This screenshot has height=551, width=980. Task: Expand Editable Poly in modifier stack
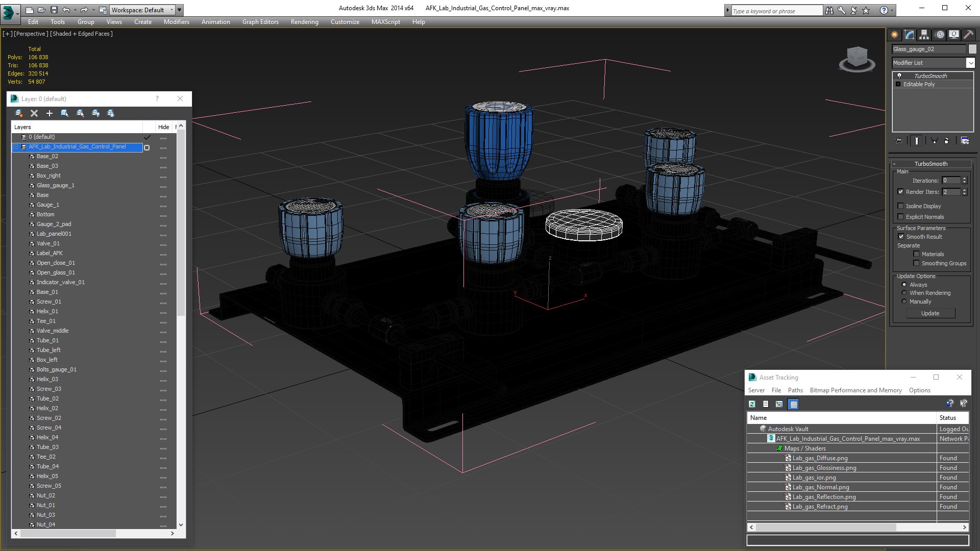898,84
